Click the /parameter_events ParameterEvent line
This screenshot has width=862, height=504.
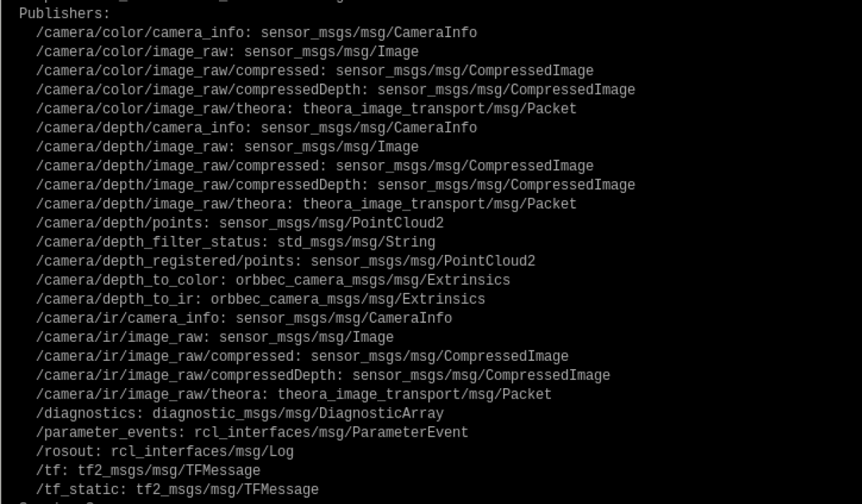252,432
